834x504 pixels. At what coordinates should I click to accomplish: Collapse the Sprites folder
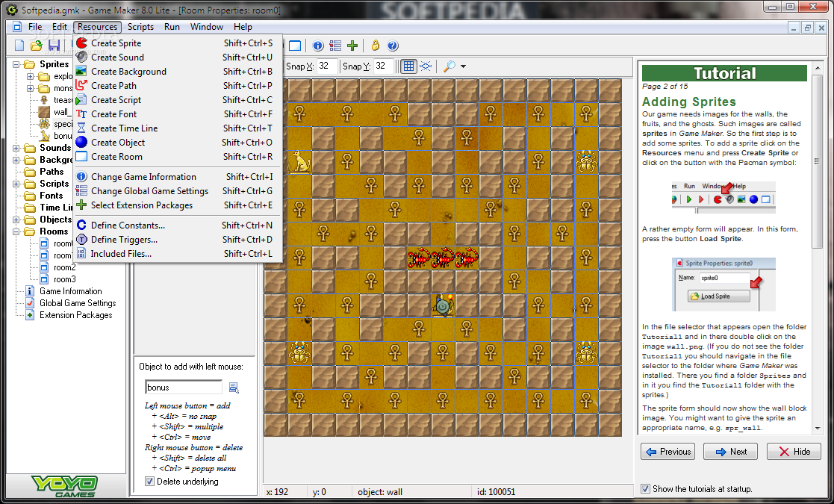(16, 64)
